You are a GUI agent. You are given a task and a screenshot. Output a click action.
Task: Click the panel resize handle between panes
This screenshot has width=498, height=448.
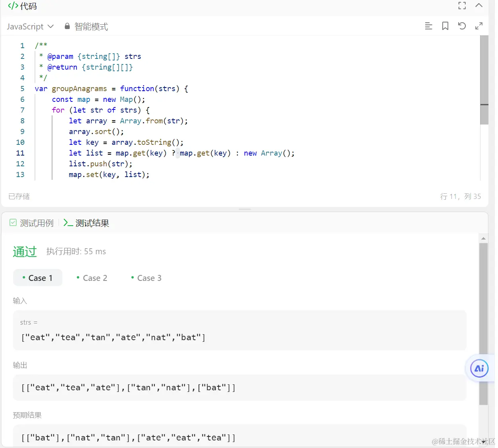click(x=244, y=209)
